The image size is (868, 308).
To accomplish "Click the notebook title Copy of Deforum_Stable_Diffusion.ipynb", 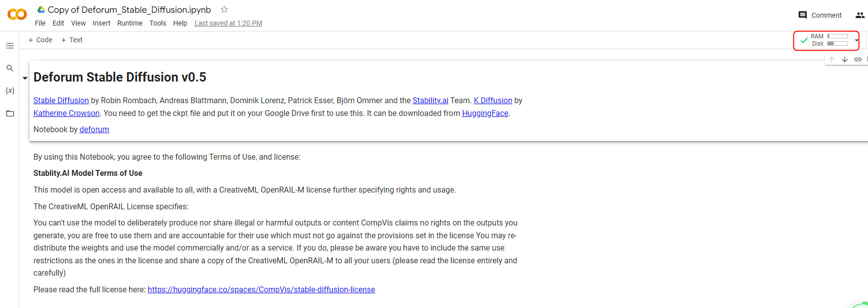I will pos(129,9).
